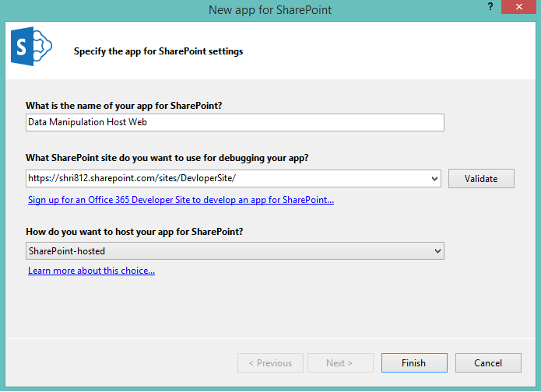Screen dimensions: 541x392
Task: Click the SharePoint logo icon
Action: pos(30,48)
